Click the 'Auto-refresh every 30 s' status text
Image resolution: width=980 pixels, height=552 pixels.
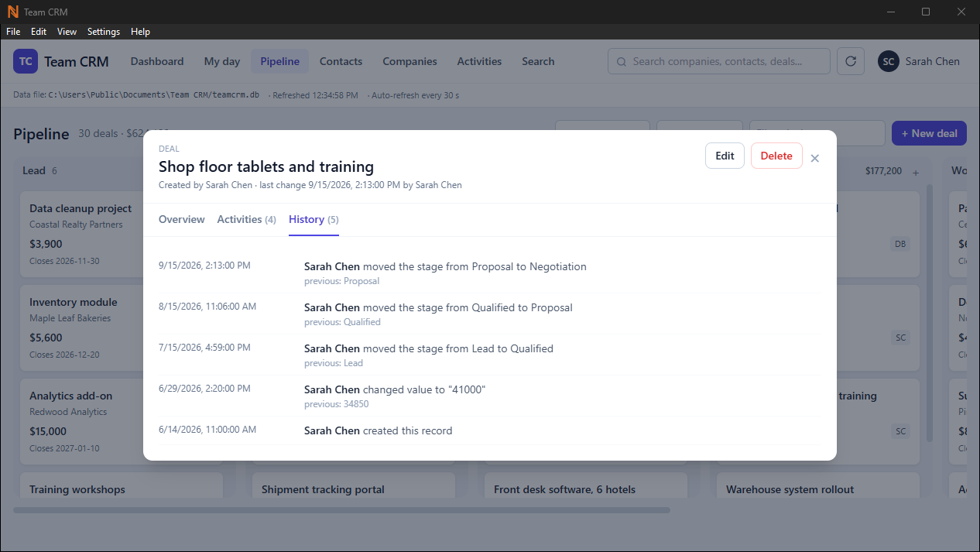[x=413, y=95]
